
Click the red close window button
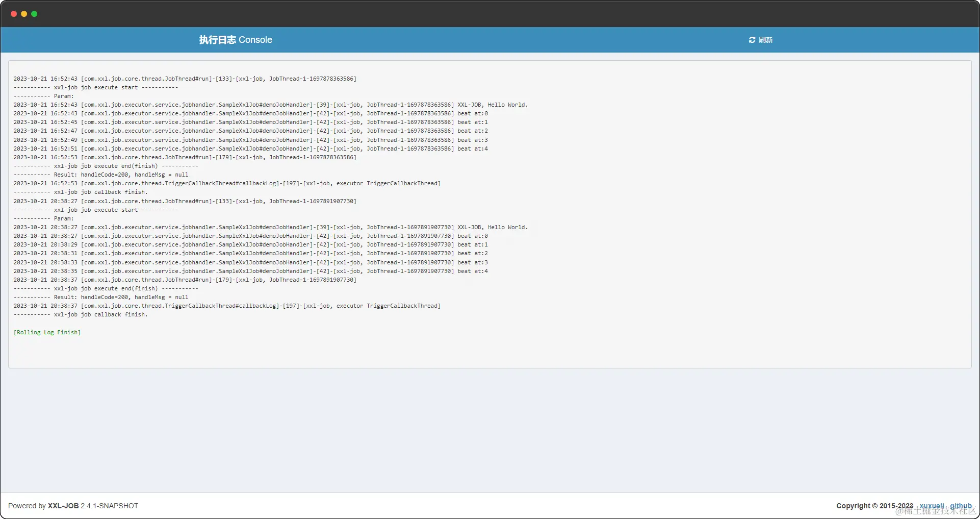tap(14, 14)
